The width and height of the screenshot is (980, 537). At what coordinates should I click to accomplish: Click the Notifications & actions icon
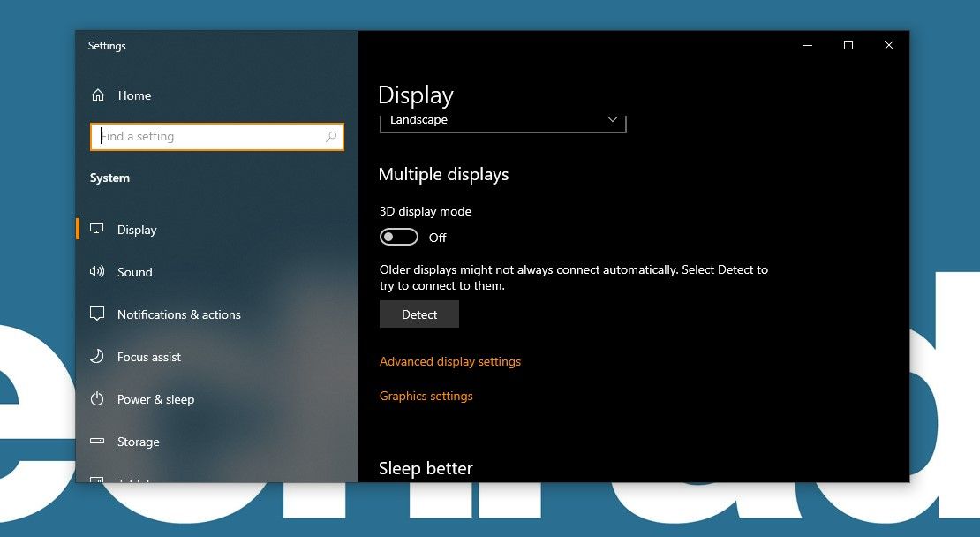tap(97, 314)
